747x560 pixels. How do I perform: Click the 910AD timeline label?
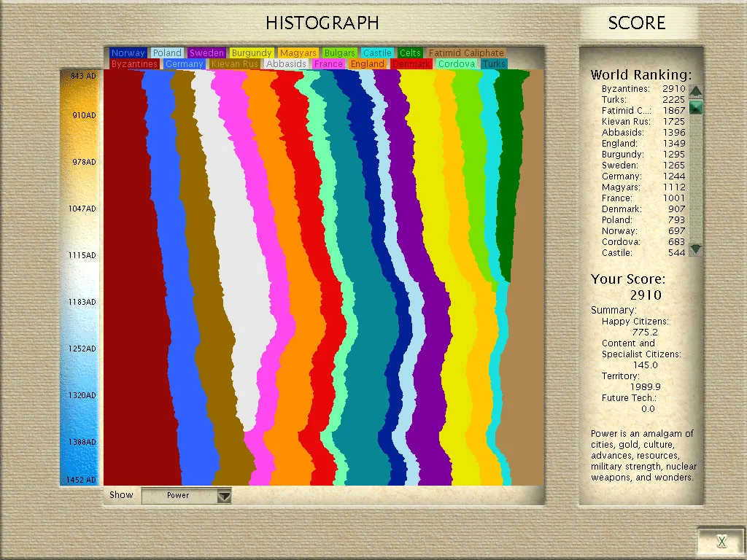[84, 115]
